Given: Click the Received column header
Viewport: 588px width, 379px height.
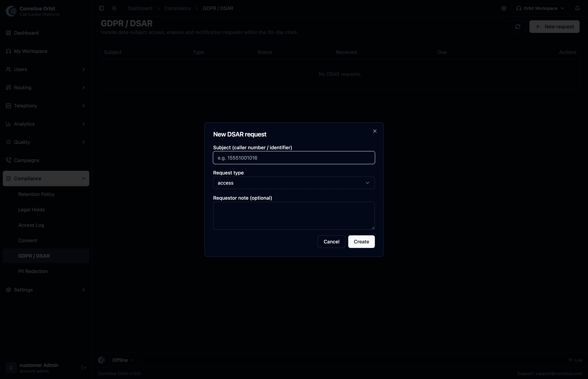Looking at the screenshot, I should tap(346, 52).
